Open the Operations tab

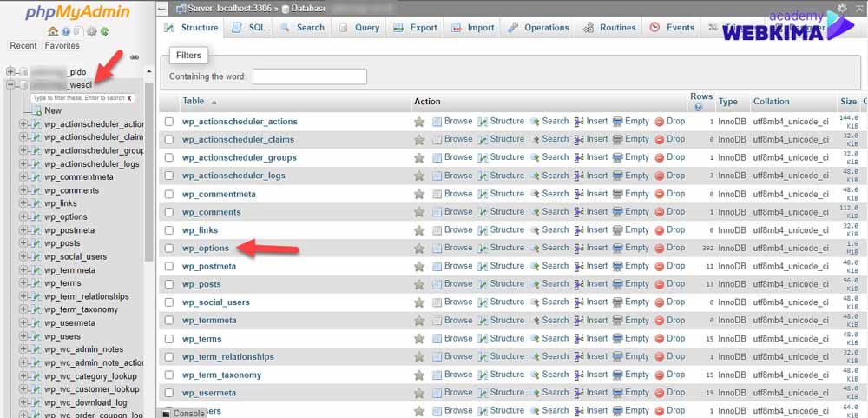(x=539, y=28)
